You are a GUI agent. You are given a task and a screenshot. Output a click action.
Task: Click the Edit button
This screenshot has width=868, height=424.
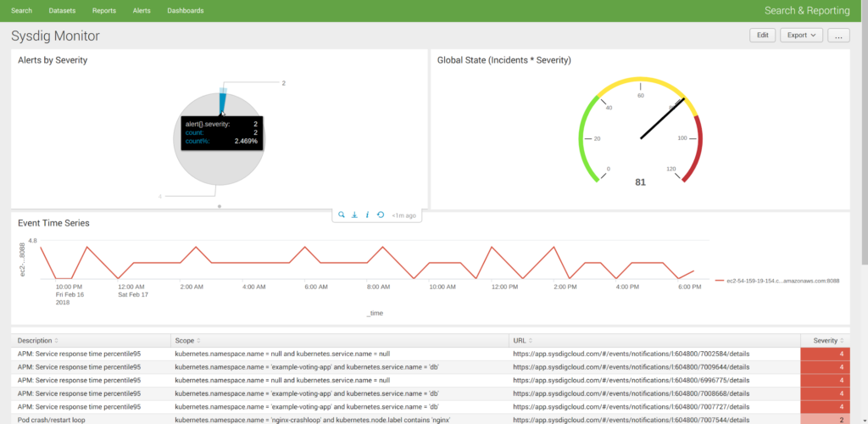[763, 35]
